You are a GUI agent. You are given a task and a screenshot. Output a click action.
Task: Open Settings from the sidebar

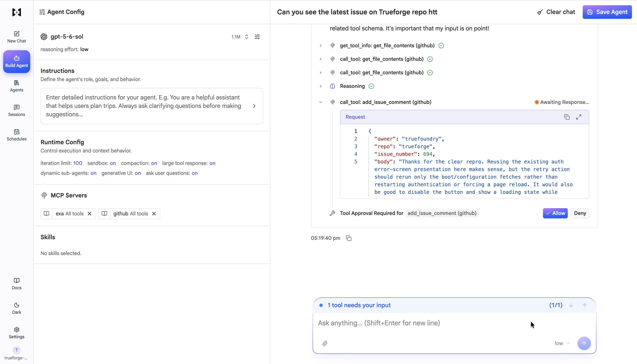pos(16,333)
